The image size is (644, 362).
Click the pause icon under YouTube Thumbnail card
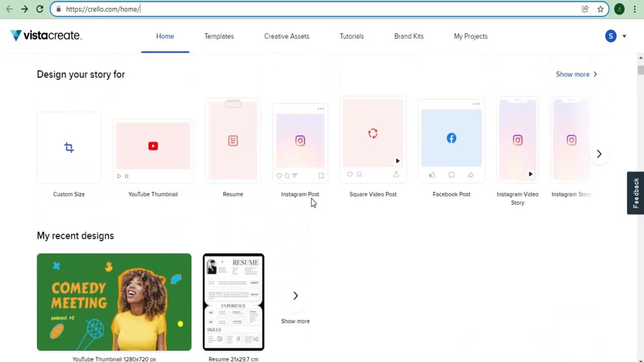pos(127,176)
